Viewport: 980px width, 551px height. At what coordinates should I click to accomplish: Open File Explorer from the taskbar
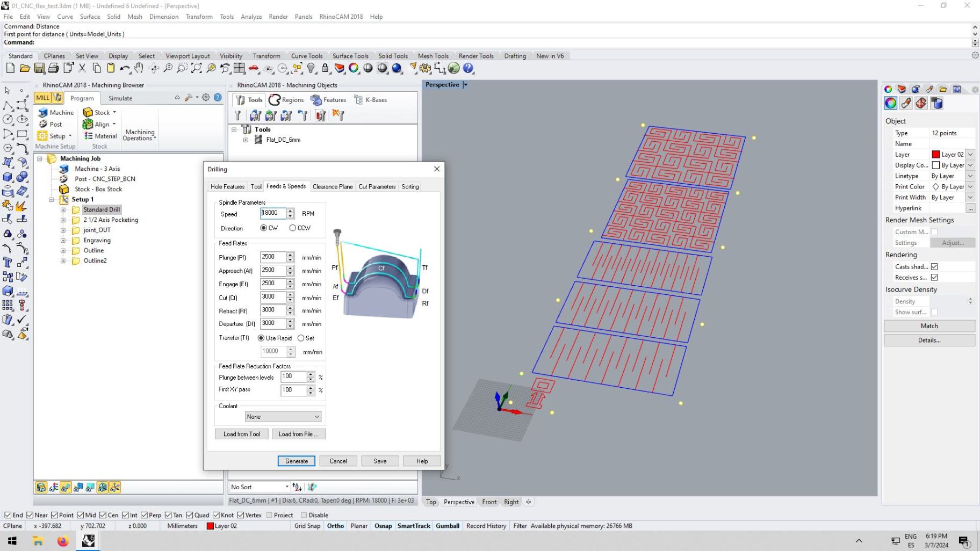38,541
